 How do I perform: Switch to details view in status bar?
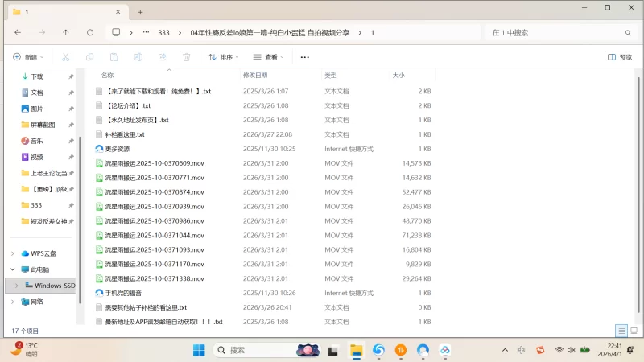click(x=621, y=331)
